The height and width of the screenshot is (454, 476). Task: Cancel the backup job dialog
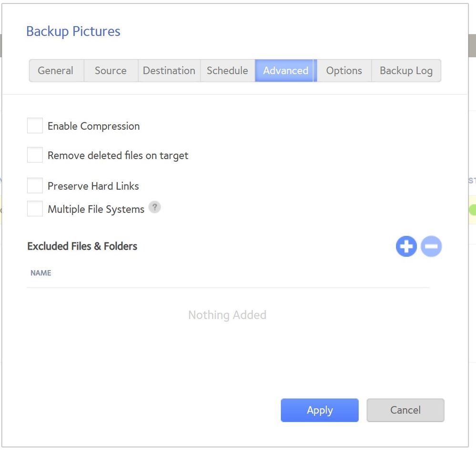click(x=405, y=410)
